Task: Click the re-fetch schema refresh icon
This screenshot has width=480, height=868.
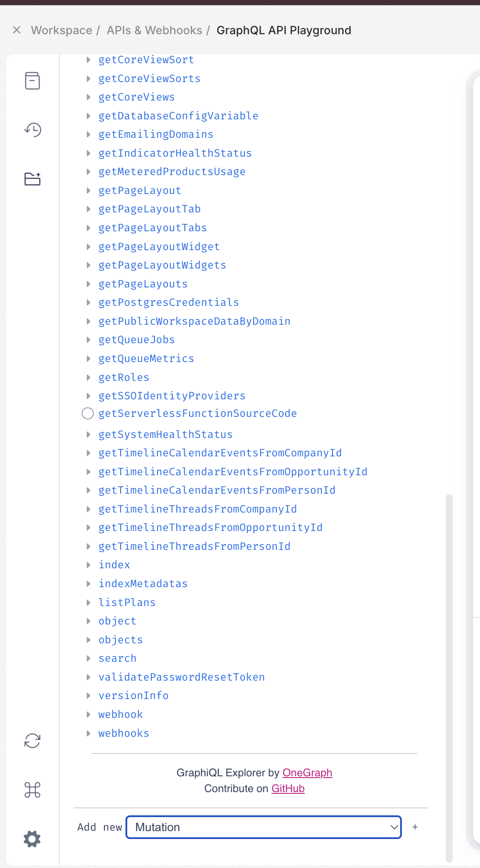Action: click(32, 741)
